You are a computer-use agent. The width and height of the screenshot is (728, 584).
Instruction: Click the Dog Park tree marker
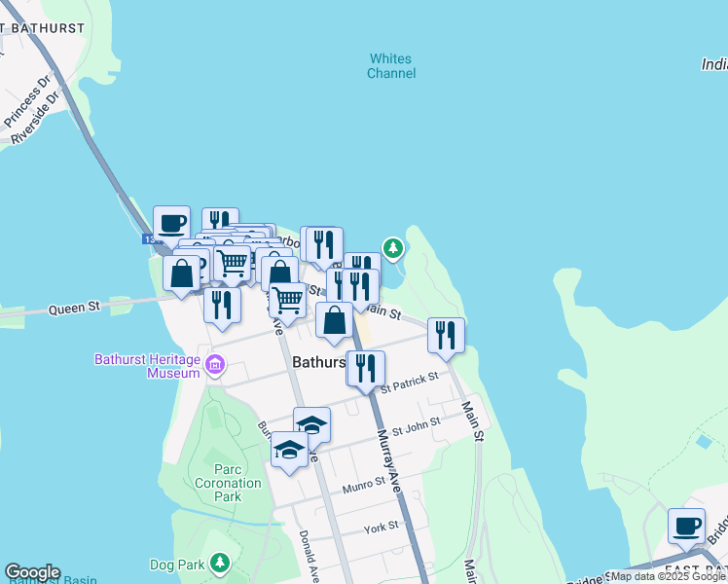(x=220, y=564)
